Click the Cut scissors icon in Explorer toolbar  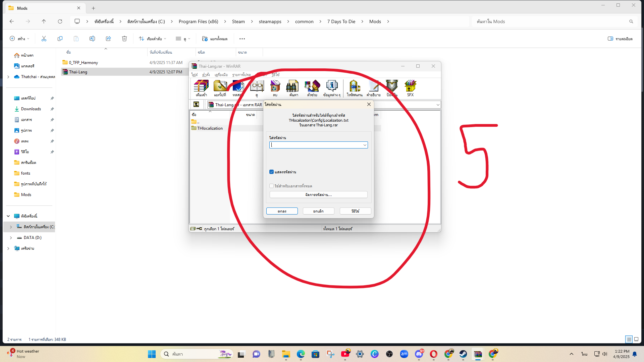44,39
